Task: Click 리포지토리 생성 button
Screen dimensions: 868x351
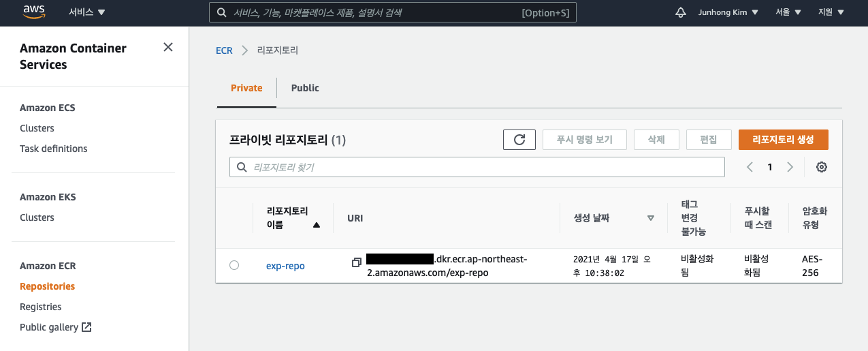Action: 784,140
